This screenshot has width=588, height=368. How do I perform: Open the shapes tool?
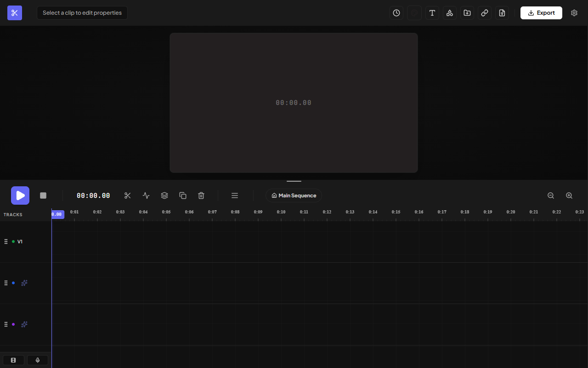(x=450, y=13)
